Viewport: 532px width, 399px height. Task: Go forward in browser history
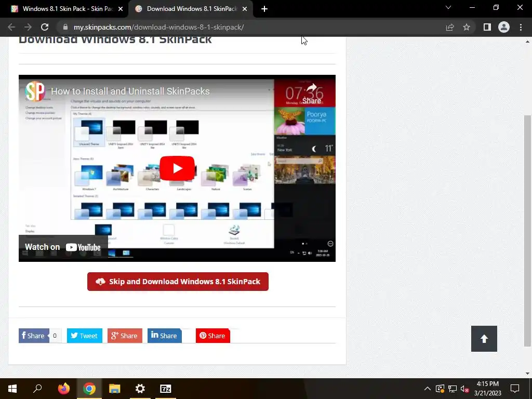pos(28,27)
